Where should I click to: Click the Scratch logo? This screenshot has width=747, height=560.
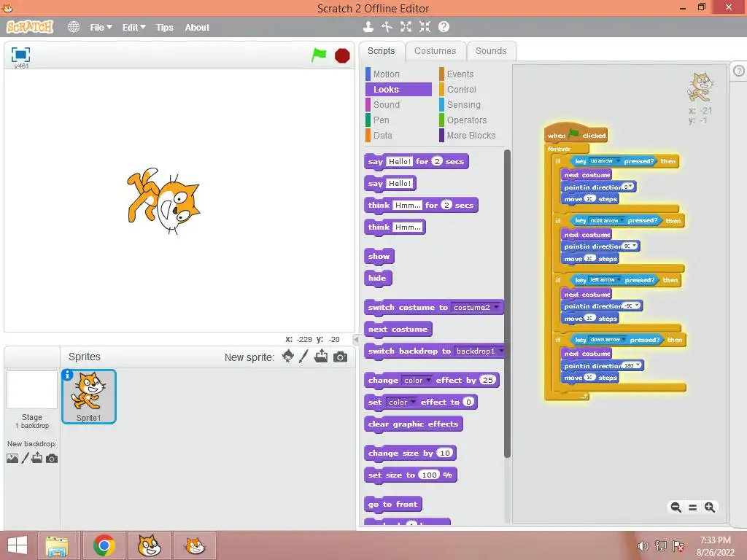pos(30,27)
